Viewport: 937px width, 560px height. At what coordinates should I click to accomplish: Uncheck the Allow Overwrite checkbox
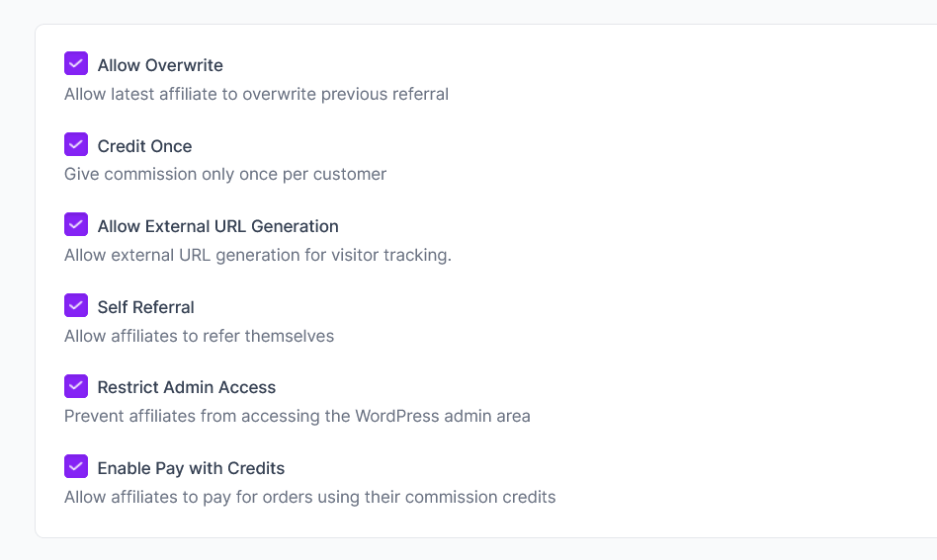(76, 64)
